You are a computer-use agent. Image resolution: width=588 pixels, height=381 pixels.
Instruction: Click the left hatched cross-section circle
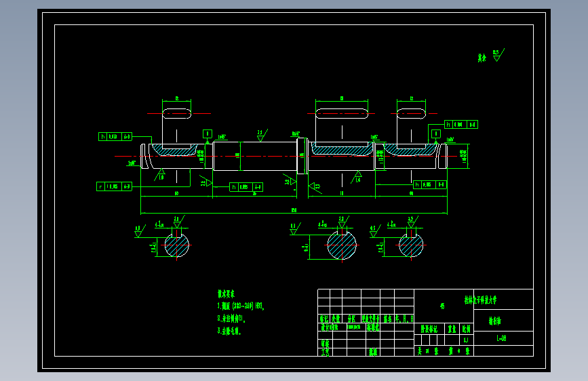click(x=176, y=245)
